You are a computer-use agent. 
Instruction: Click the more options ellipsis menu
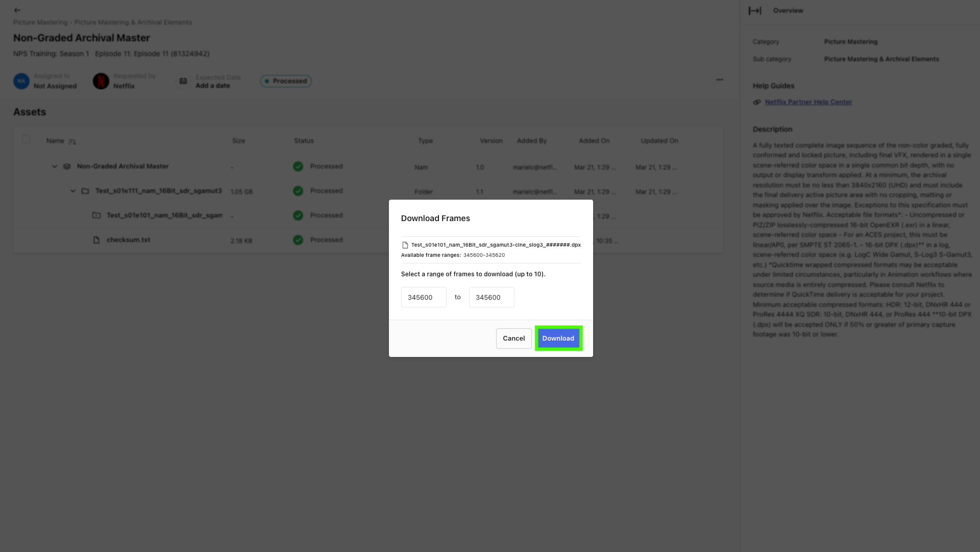pyautogui.click(x=720, y=80)
